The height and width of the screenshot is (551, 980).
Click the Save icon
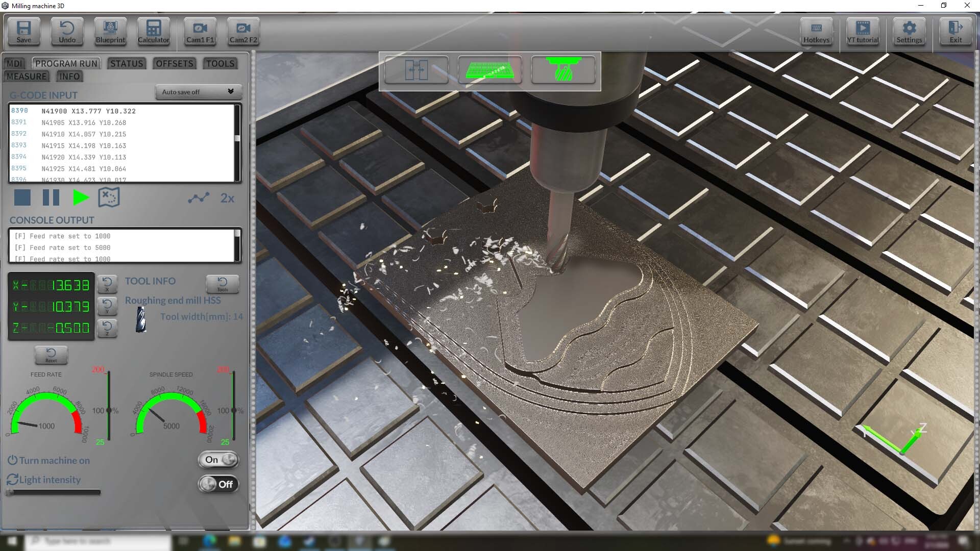coord(23,32)
